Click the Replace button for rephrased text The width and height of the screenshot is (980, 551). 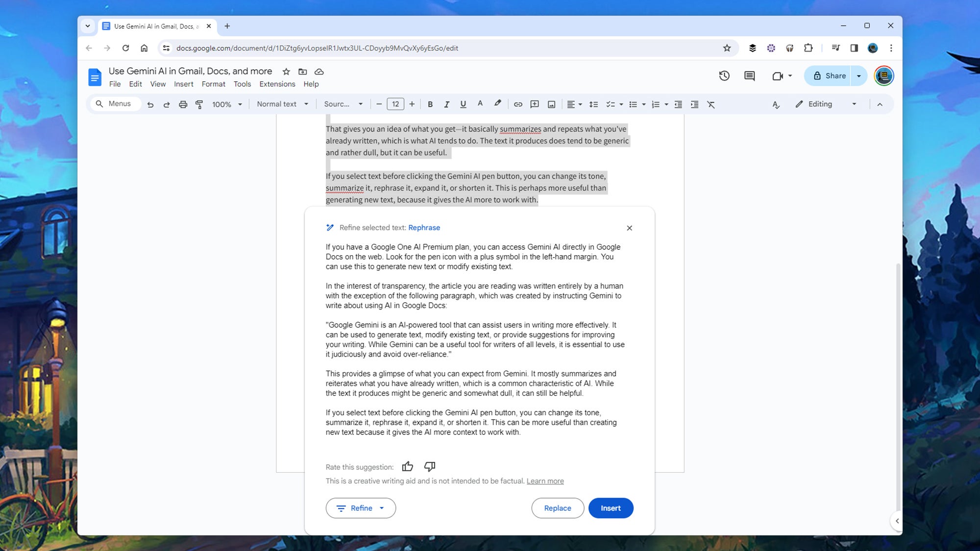(557, 507)
